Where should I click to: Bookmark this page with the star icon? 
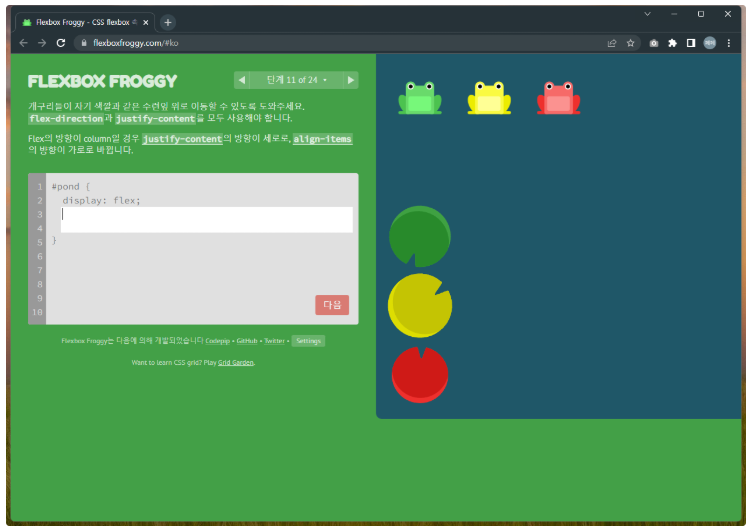631,43
